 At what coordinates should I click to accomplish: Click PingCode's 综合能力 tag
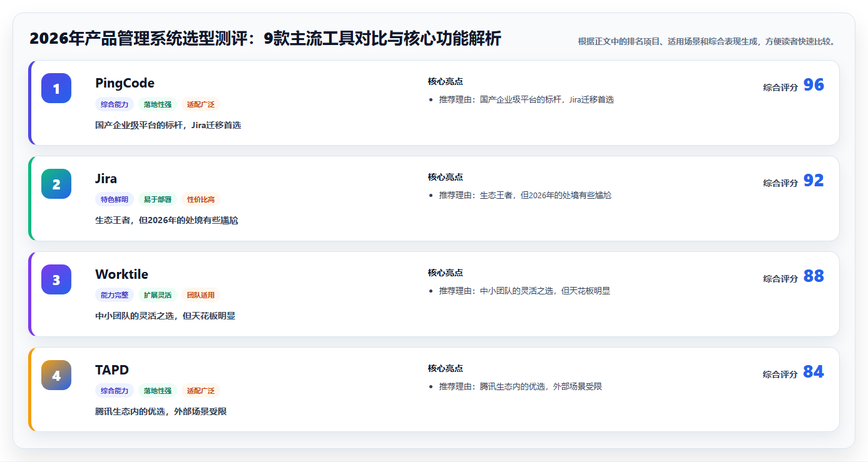[115, 104]
